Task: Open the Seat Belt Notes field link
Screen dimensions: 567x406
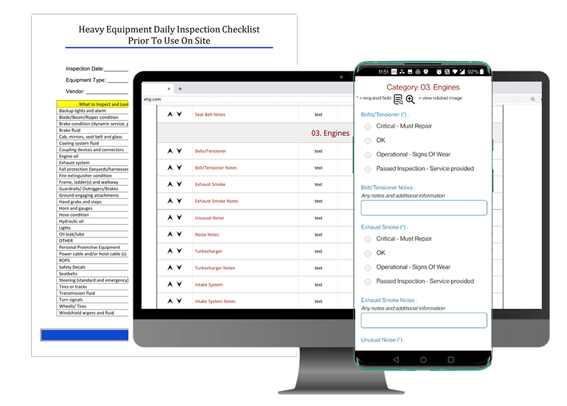Action: (x=210, y=115)
